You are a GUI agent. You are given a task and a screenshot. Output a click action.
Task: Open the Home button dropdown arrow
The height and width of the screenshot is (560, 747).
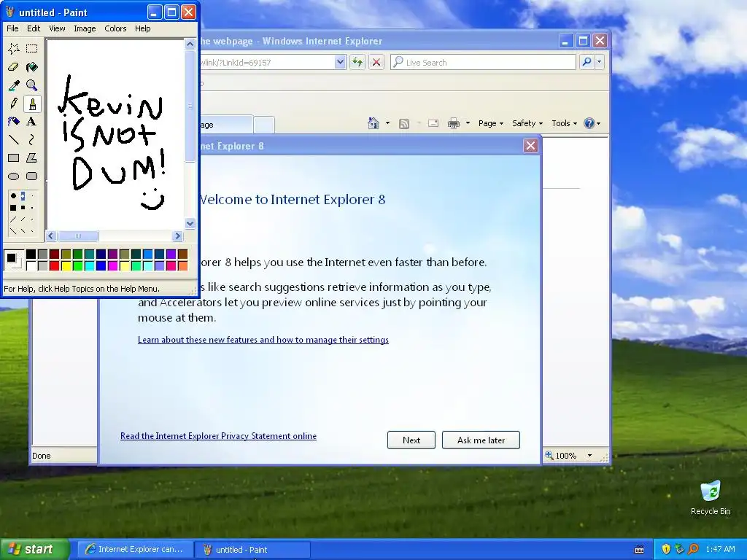387,123
